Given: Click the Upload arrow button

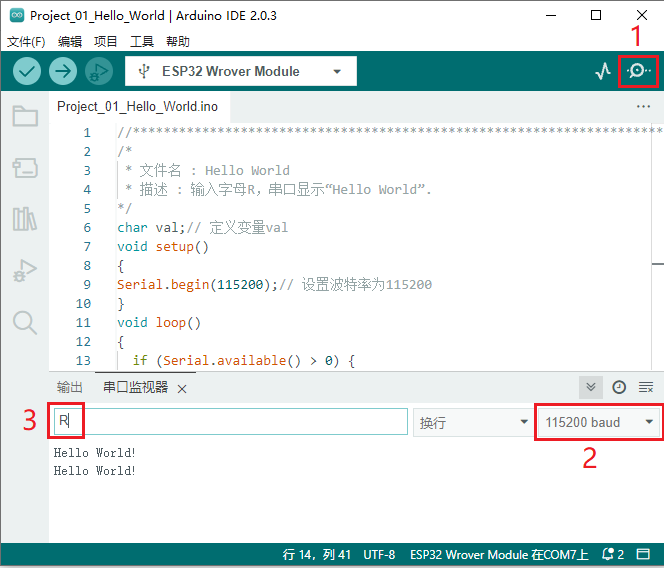Looking at the screenshot, I should coord(63,71).
